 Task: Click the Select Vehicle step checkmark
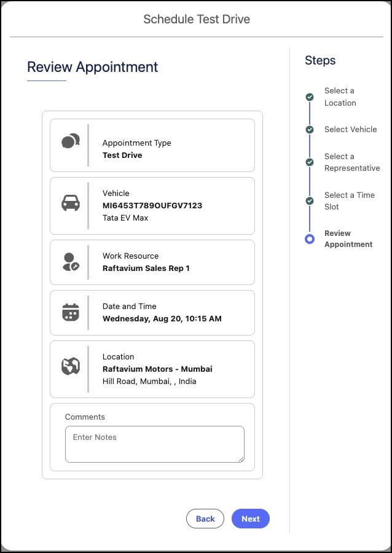(310, 130)
